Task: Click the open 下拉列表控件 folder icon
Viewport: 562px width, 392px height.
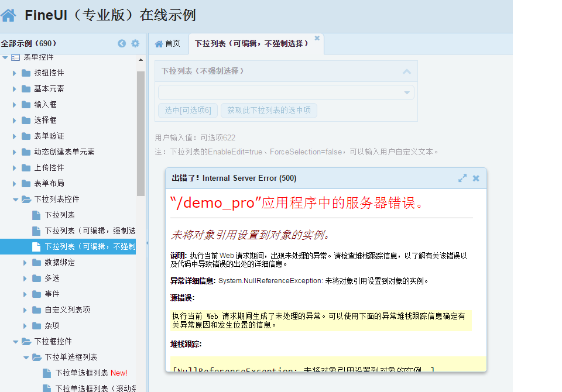Action: click(26, 200)
